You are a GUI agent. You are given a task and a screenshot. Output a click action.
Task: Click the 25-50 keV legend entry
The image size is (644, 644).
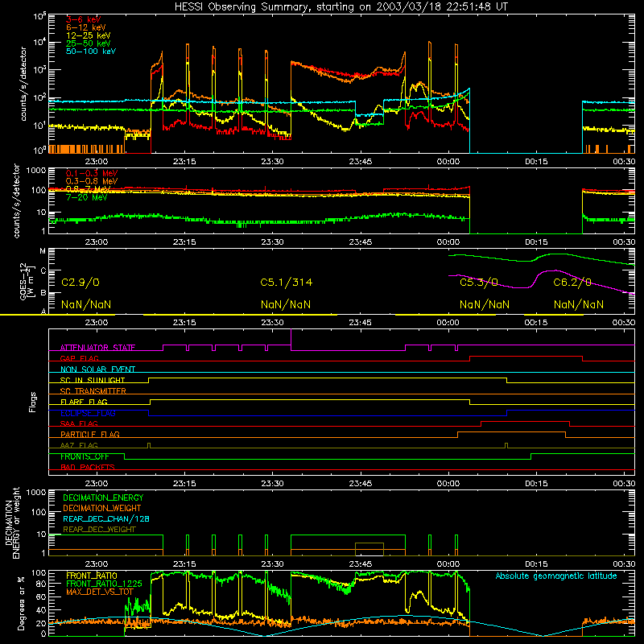point(88,43)
